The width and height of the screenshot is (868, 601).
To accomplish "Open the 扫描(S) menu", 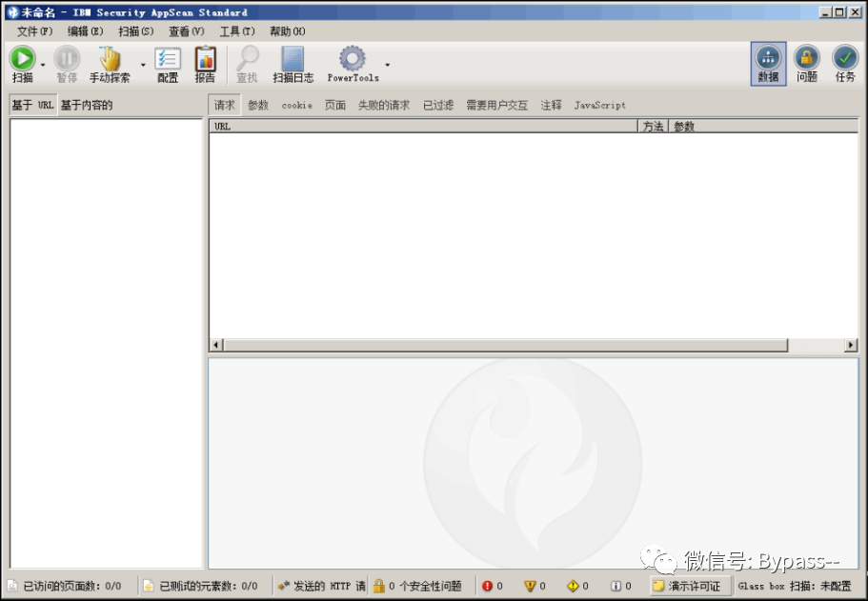I will [135, 31].
